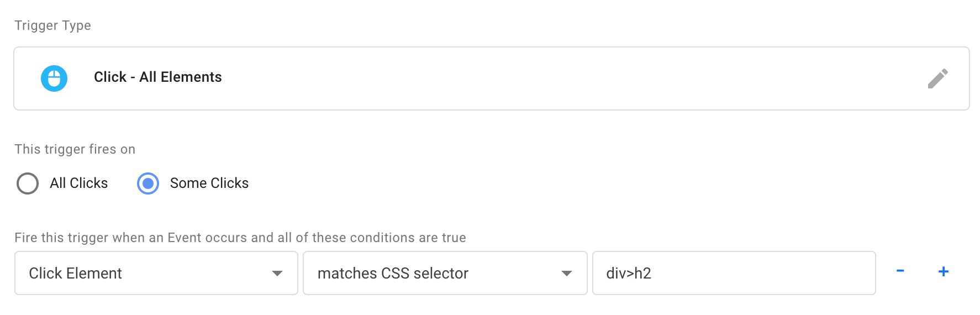Expand arrow beside matches CSS selector
The width and height of the screenshot is (980, 315).
566,274
